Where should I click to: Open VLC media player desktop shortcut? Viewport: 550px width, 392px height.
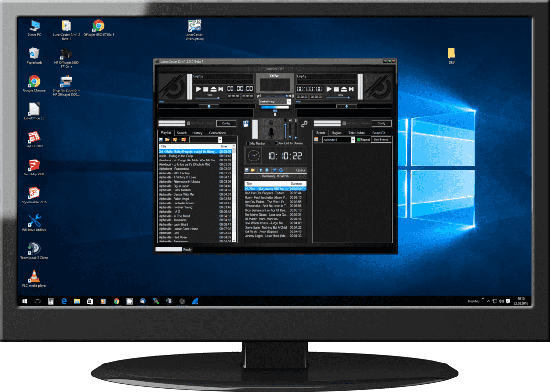(x=34, y=279)
